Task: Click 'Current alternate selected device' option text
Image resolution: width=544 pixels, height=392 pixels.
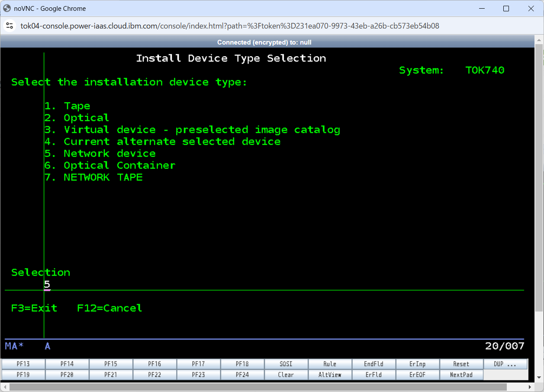Action: (172, 141)
